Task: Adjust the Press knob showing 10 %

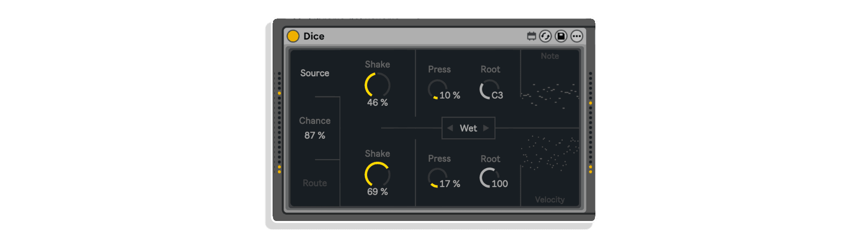Action: point(437,89)
